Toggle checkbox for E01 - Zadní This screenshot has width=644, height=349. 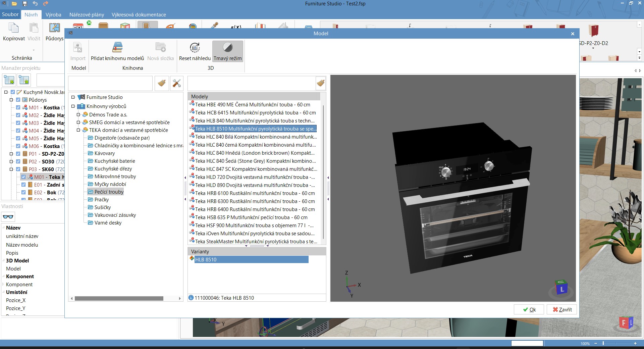coord(23,185)
